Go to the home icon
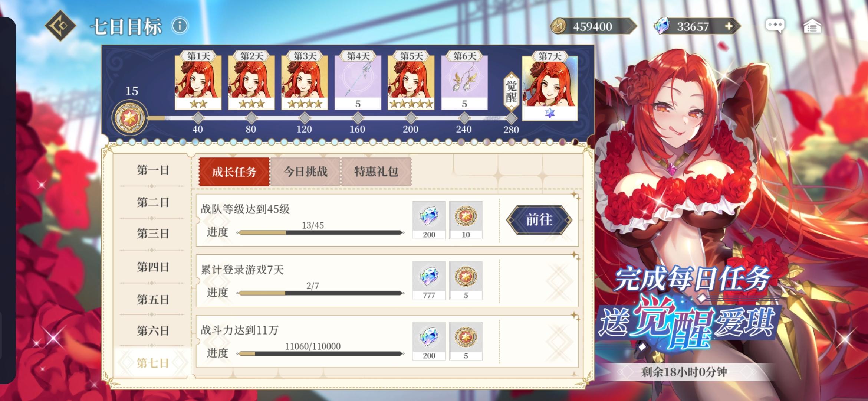The image size is (868, 401). pos(812,26)
